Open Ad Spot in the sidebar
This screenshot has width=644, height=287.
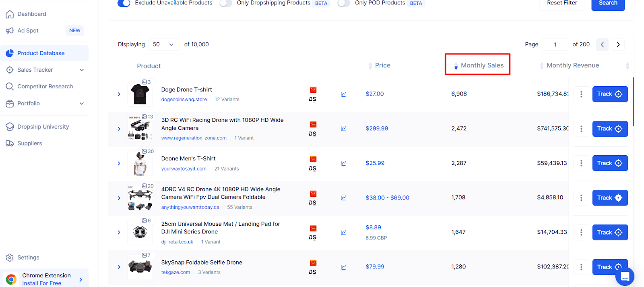coord(44,31)
